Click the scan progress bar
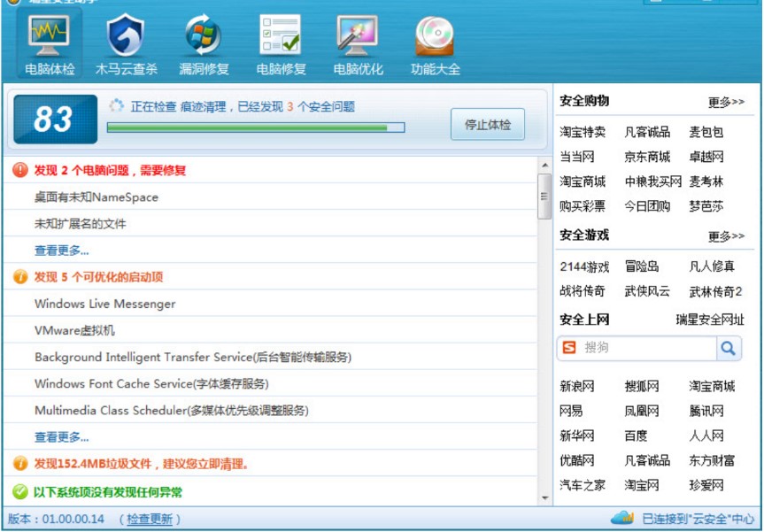 click(256, 127)
